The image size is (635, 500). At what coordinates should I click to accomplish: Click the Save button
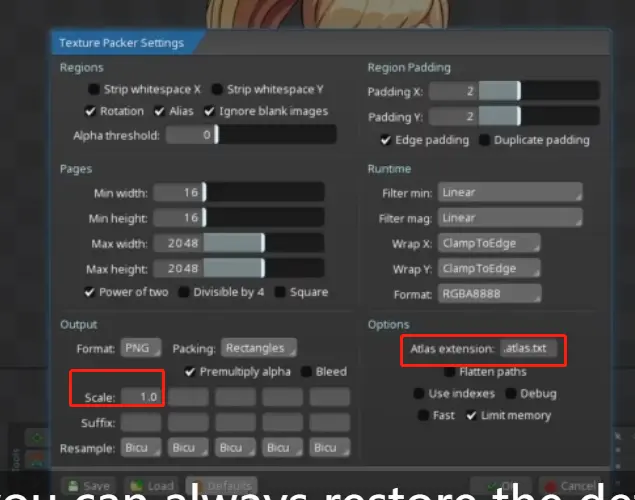click(x=89, y=485)
